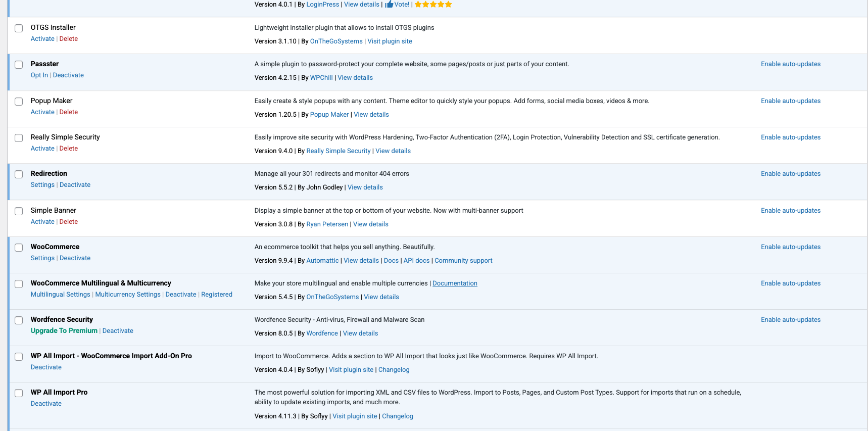868x431 pixels.
Task: Open Multicurrency Settings link
Action: click(128, 295)
